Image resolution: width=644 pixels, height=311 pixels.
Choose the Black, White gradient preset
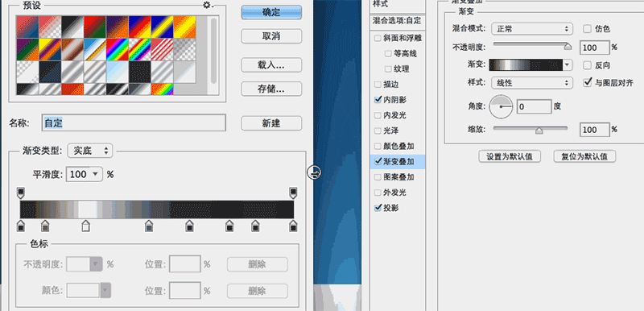tap(72, 27)
